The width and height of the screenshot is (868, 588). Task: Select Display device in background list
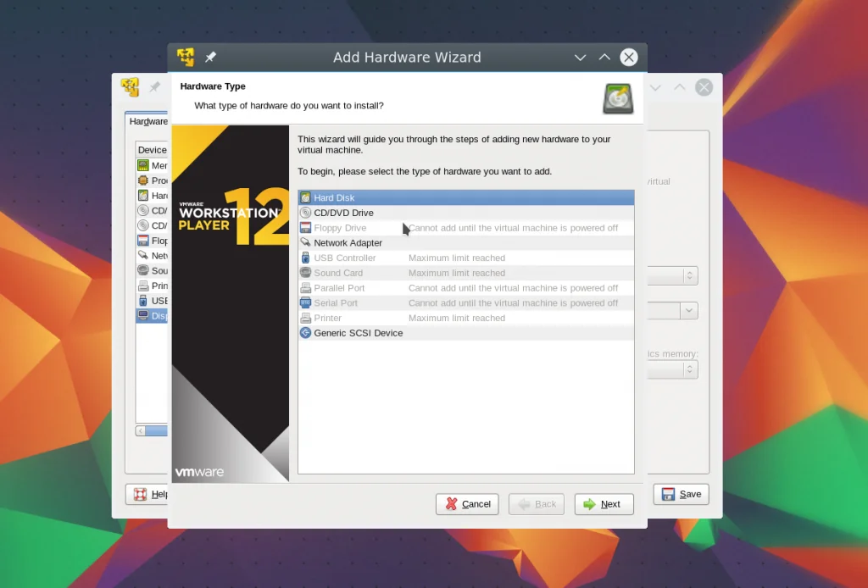coord(152,315)
